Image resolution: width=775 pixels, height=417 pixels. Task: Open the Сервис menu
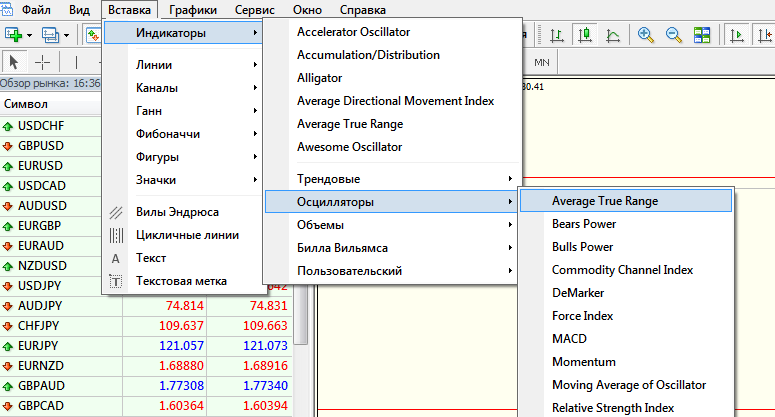(x=255, y=9)
